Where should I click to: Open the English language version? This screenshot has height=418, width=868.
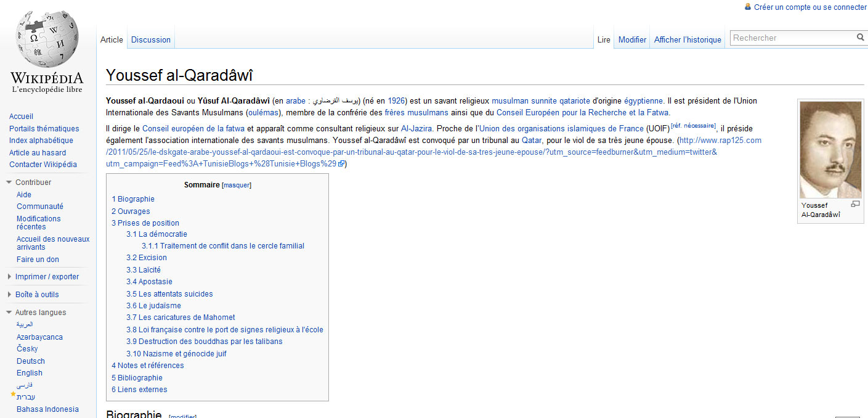point(30,373)
